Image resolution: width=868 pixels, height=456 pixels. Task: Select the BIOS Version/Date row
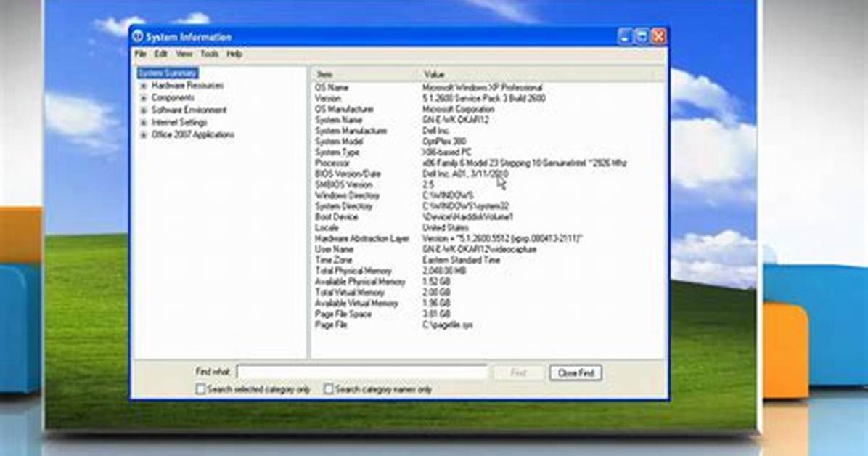(488, 174)
